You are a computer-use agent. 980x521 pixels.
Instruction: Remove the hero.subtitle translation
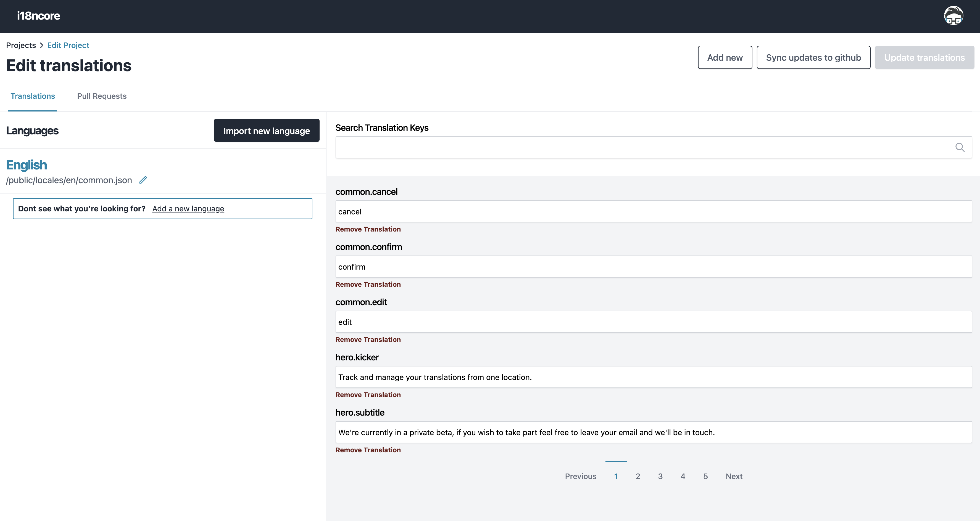click(x=368, y=450)
